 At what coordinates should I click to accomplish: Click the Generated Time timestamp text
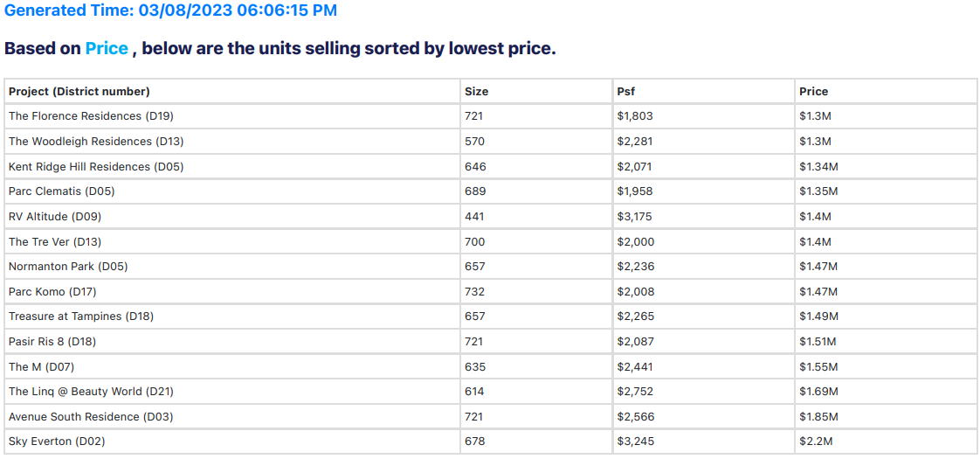170,10
